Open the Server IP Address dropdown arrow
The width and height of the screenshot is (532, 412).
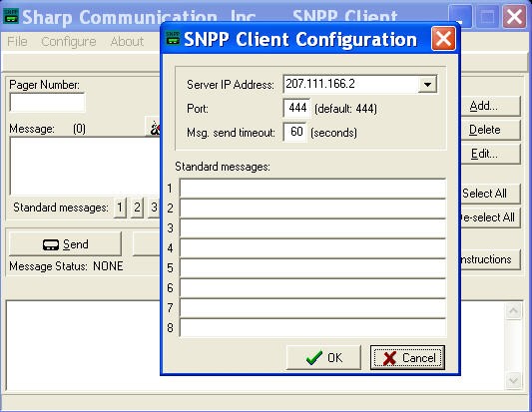coord(427,84)
